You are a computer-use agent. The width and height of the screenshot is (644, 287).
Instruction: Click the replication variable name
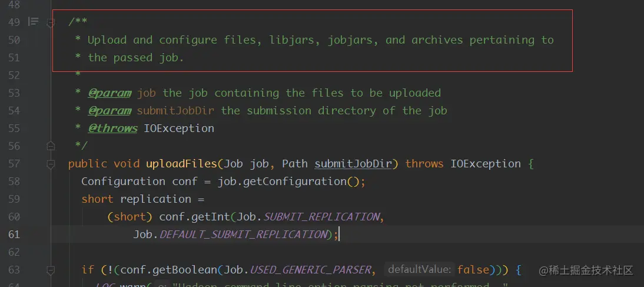point(155,199)
